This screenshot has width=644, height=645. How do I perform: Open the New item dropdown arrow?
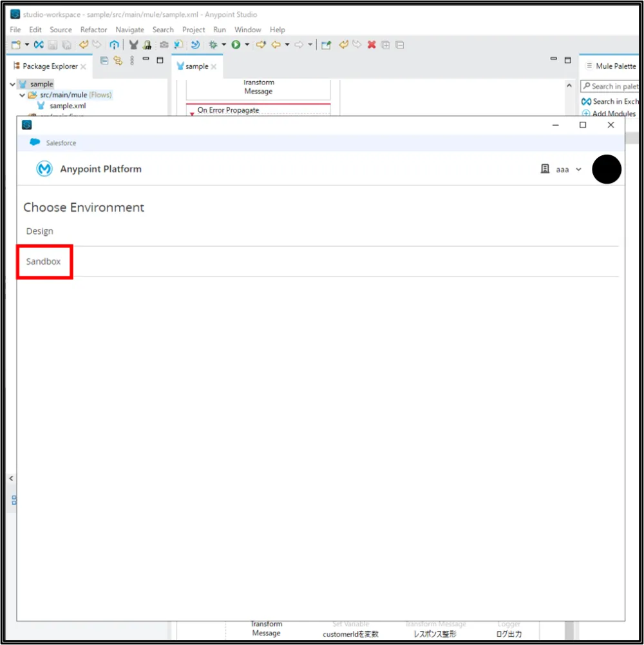pos(27,45)
